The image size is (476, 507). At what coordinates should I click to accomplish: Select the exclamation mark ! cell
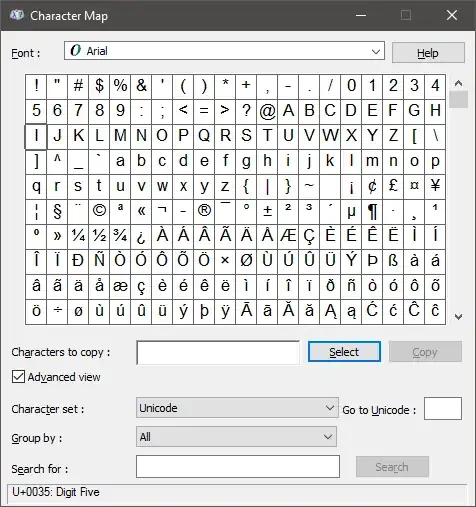(36, 86)
